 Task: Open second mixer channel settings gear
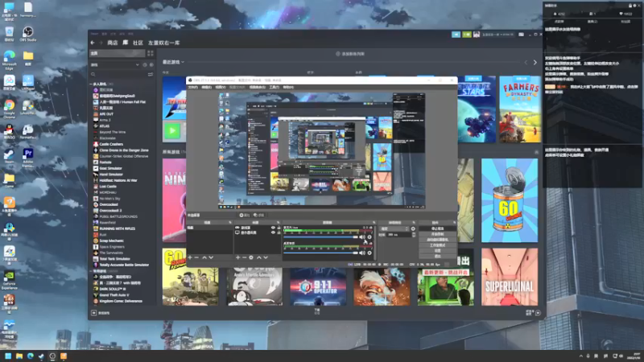369,253
